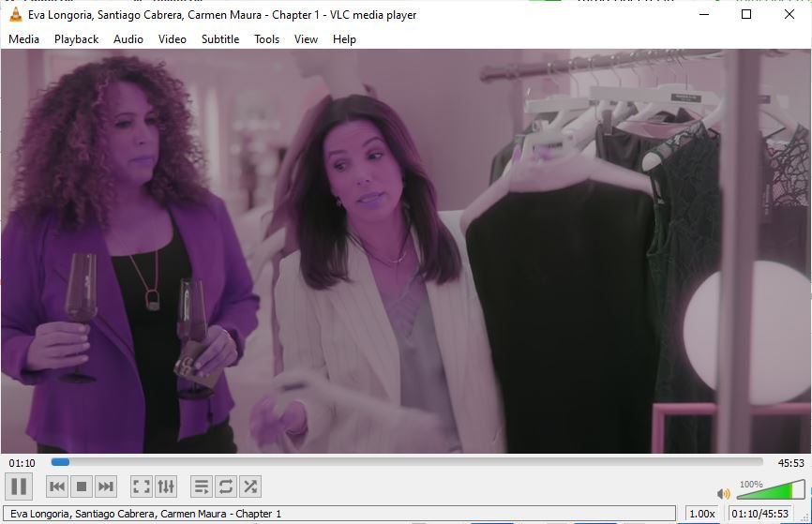This screenshot has width=812, height=524.
Task: Show extended settings equalizer panel
Action: pyautogui.click(x=166, y=487)
